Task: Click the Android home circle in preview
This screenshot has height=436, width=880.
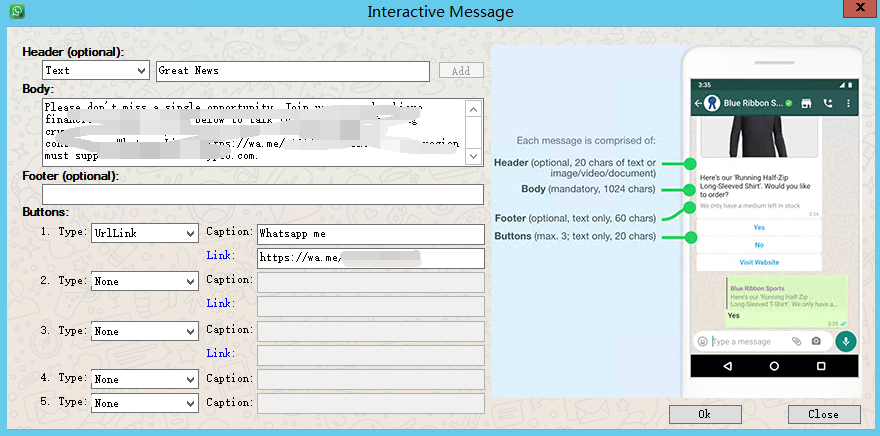Action: point(774,366)
